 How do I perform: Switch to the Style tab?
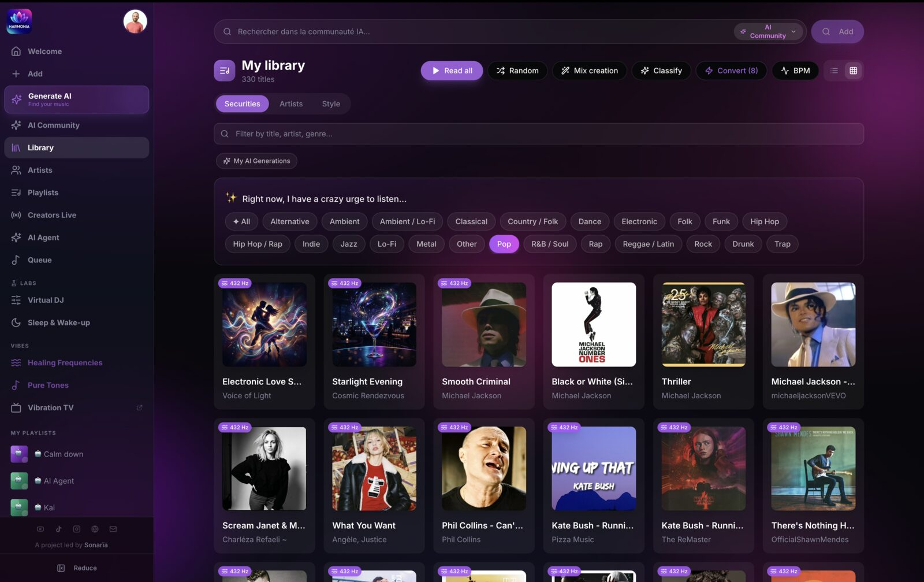pos(331,104)
